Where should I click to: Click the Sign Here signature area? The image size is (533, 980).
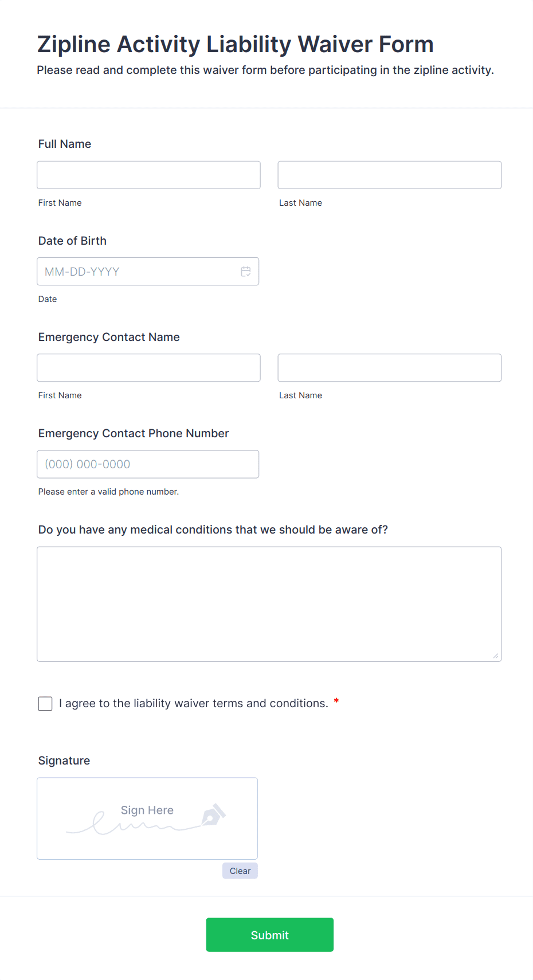147,818
